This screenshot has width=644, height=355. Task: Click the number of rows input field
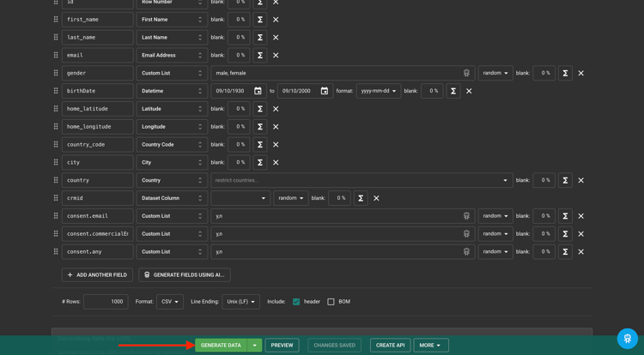pyautogui.click(x=106, y=302)
